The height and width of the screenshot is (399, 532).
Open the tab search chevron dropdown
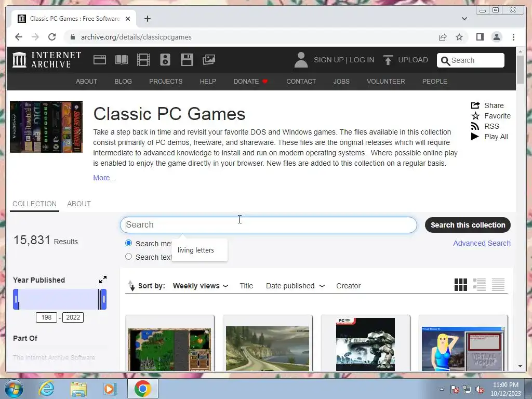pos(464,19)
